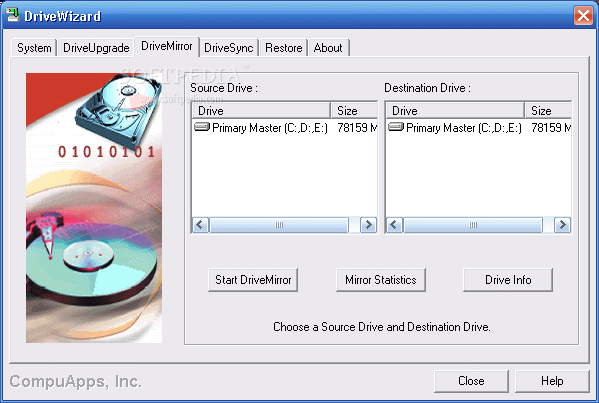Close the DriveWizard window
Viewport: 599px width, 403px height.
point(583,16)
